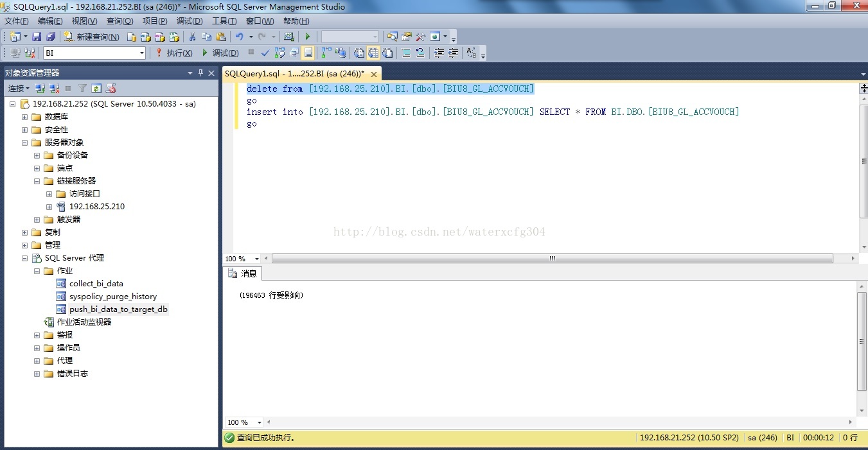
Task: Specify values for template parameters
Action: pos(472,53)
